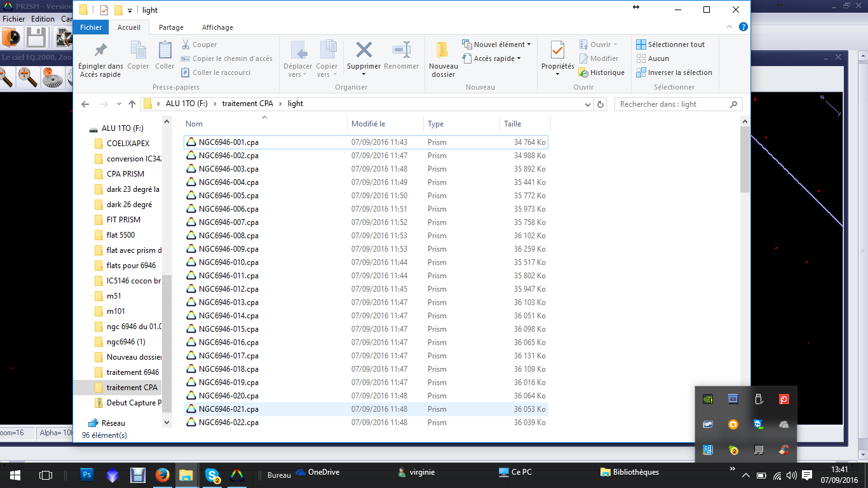
Task: Refresh the light folder view
Action: [601, 104]
